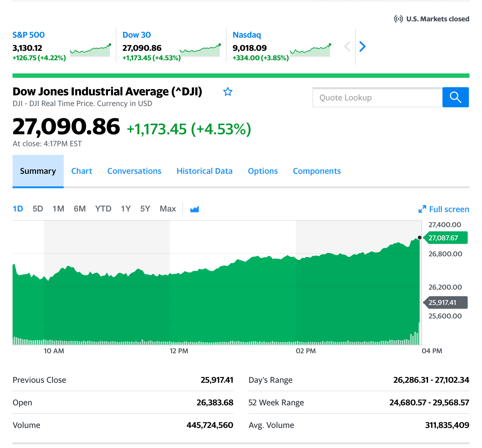Click the Previous Close value 25,917.41

click(x=217, y=380)
